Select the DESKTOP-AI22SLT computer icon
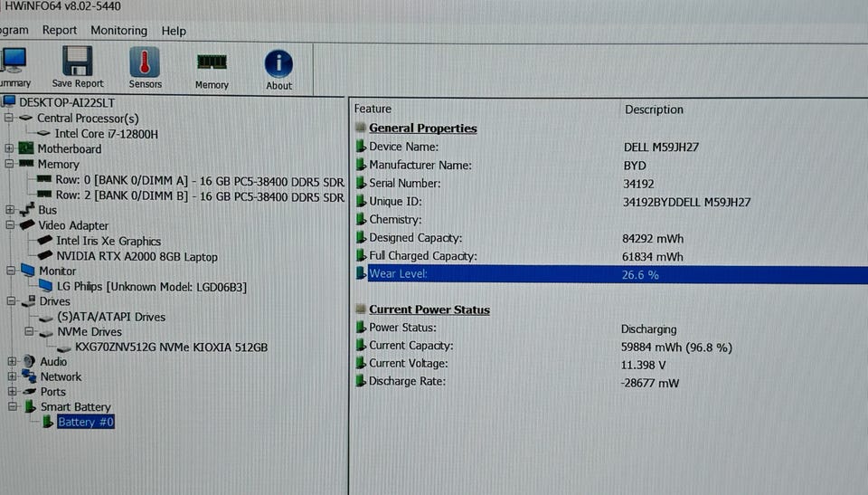Image resolution: width=868 pixels, height=495 pixels. pyautogui.click(x=8, y=102)
